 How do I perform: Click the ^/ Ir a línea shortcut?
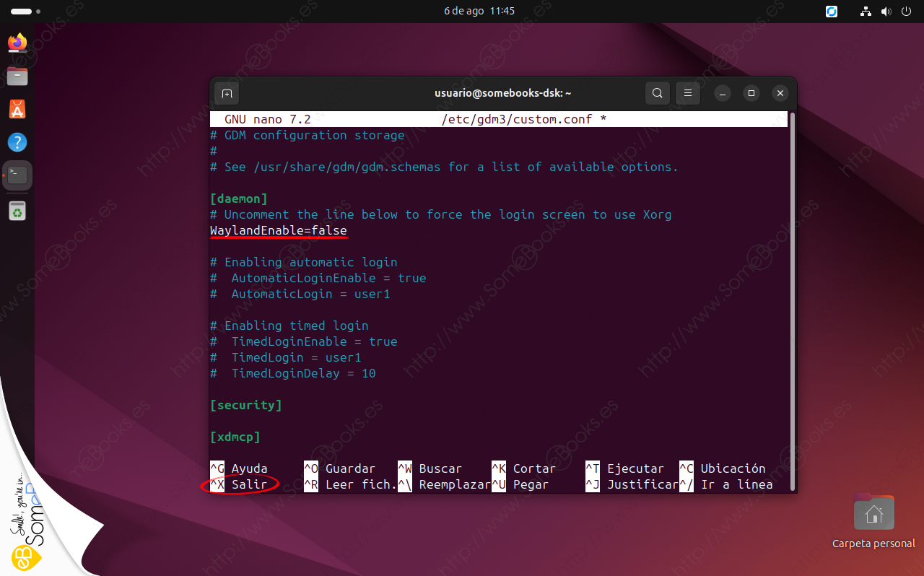click(726, 484)
